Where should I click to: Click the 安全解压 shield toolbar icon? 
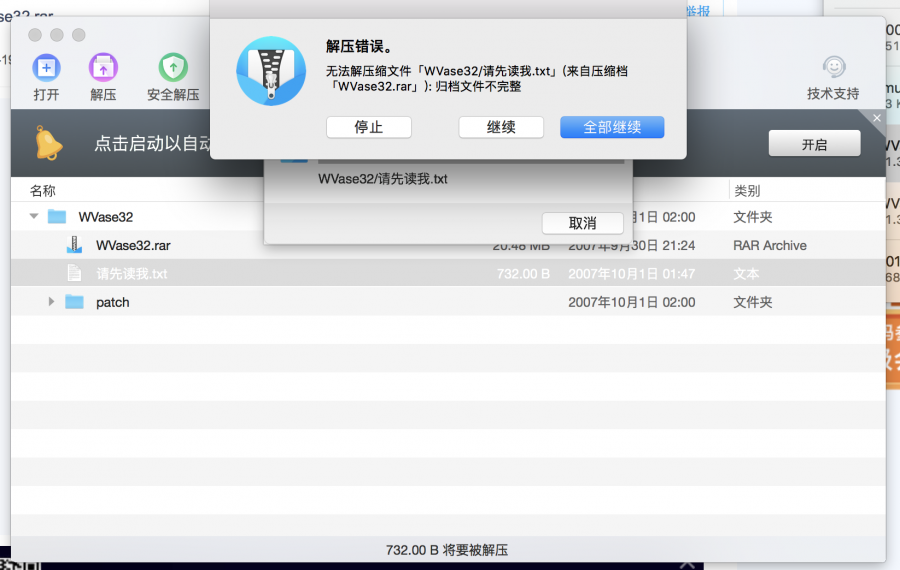[x=173, y=68]
